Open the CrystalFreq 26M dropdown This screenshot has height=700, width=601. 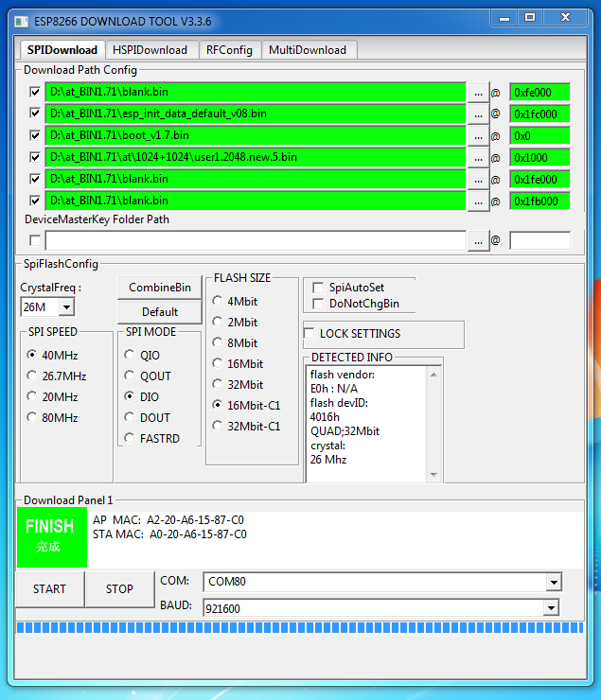pyautogui.click(x=66, y=307)
